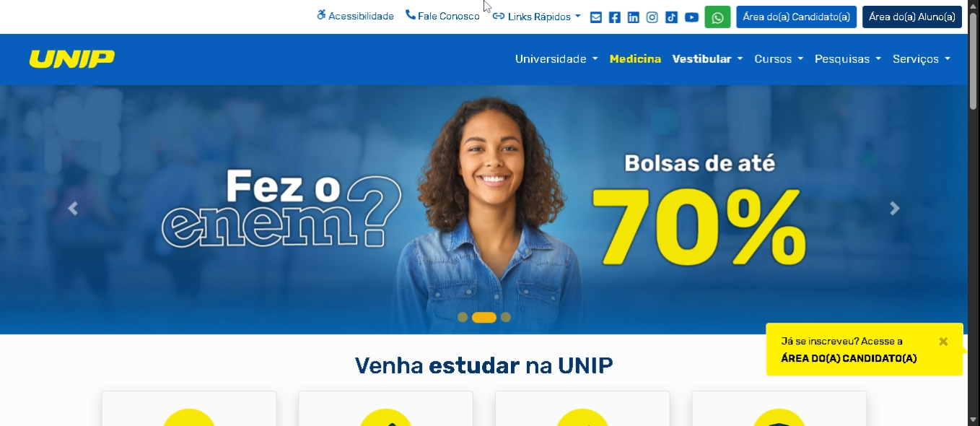Show previous banner slide arrow
Image resolution: width=980 pixels, height=426 pixels.
click(x=72, y=209)
